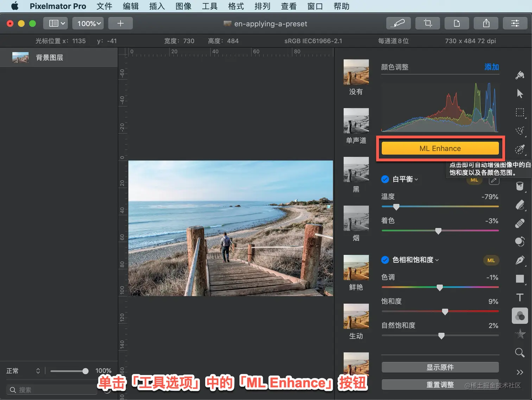Open the 编辑 menu
The height and width of the screenshot is (400, 532).
pyautogui.click(x=131, y=6)
